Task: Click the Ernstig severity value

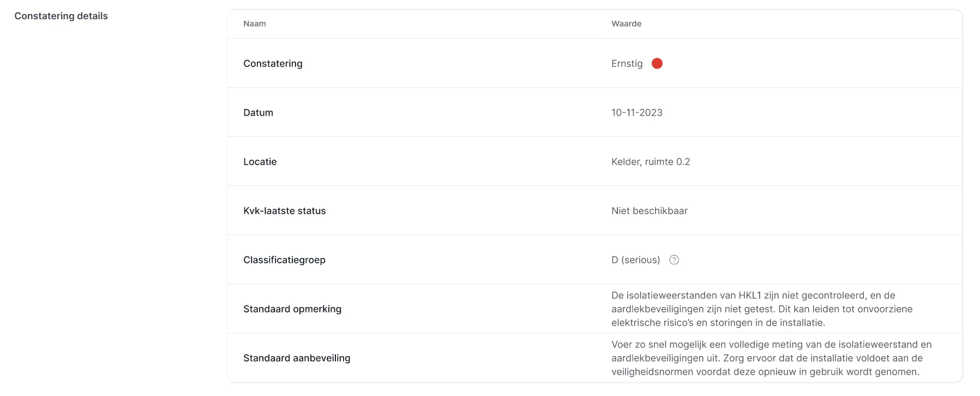Action: [627, 63]
